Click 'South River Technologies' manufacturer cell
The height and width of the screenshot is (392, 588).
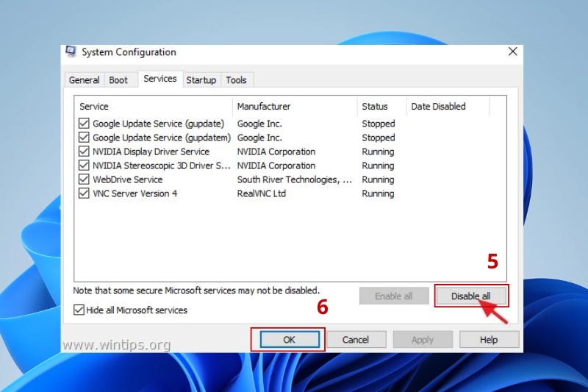[295, 179]
